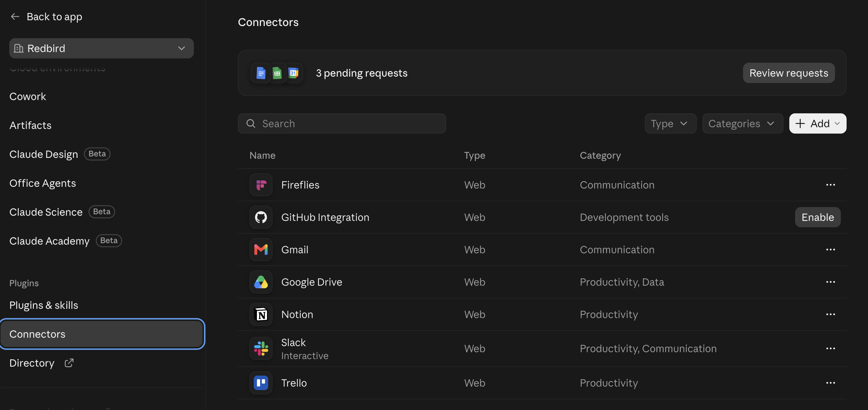Screen dimensions: 868x410
Task: Click the Google Docs pending request icon
Action: coord(261,73)
